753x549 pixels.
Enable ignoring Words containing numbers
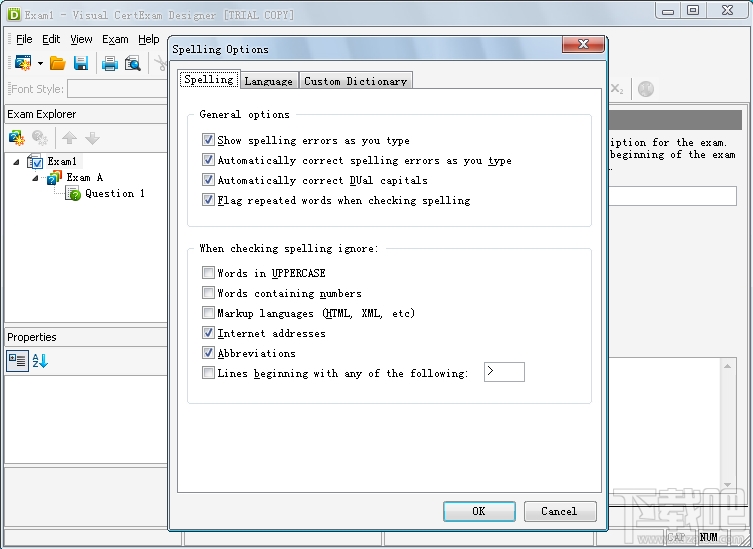coord(208,293)
